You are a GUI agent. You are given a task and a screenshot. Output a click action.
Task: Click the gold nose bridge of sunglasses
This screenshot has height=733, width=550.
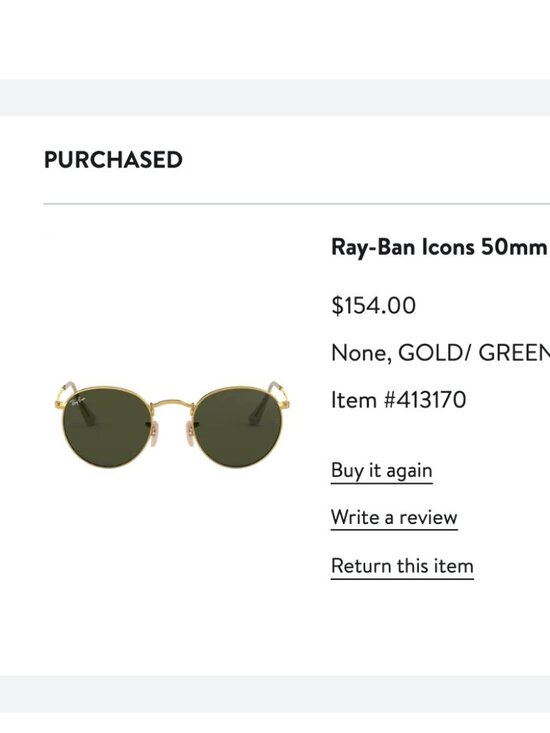(x=172, y=403)
